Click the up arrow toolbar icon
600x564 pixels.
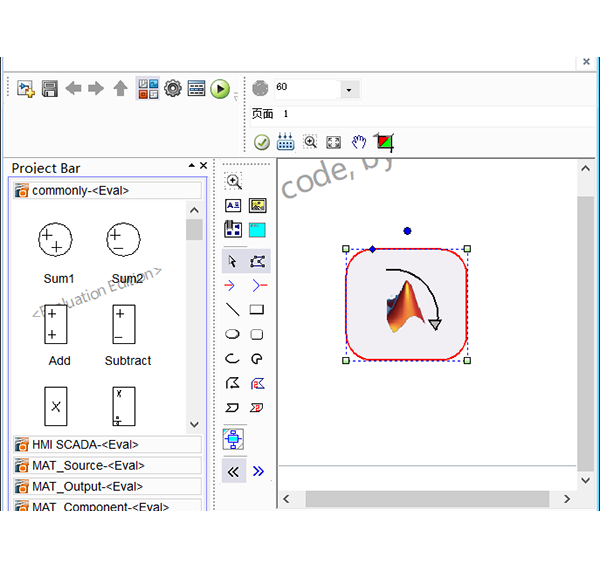click(x=121, y=88)
